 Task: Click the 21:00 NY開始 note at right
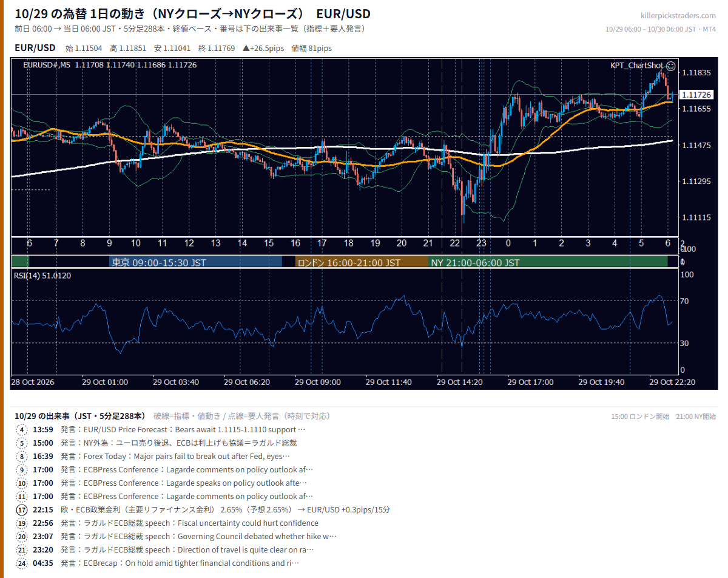pyautogui.click(x=696, y=416)
